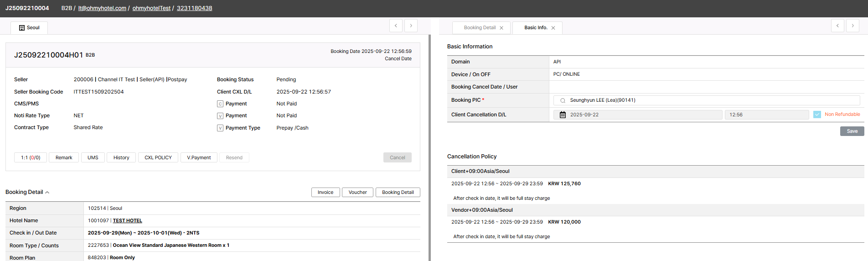Image resolution: width=868 pixels, height=261 pixels.
Task: Go to previous tab in left panel
Action: [396, 26]
